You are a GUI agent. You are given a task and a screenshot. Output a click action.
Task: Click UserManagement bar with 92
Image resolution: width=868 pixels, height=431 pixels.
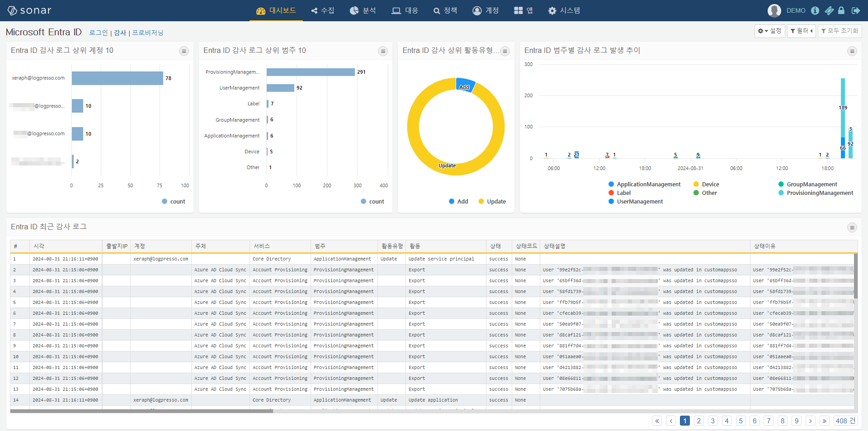(x=280, y=88)
